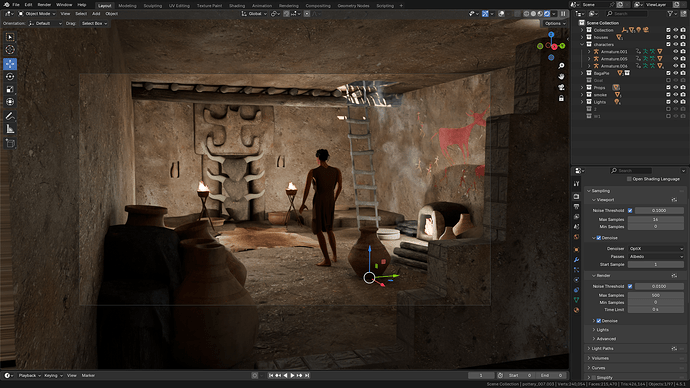Open the Tool properties tab
The height and width of the screenshot is (388, 690).
pyautogui.click(x=576, y=183)
